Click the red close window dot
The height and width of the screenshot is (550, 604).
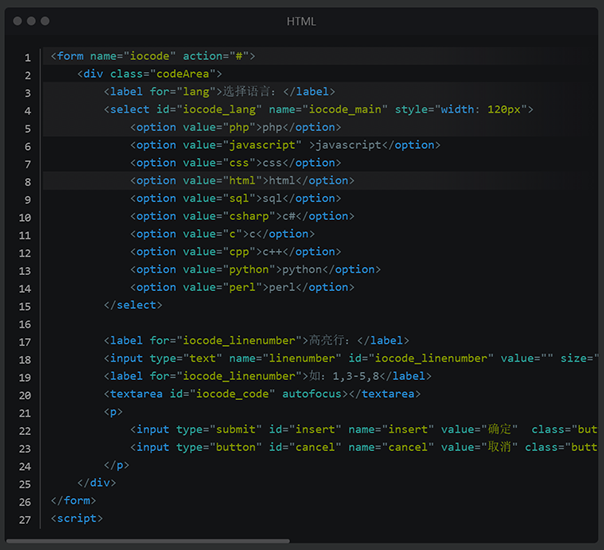pos(17,21)
